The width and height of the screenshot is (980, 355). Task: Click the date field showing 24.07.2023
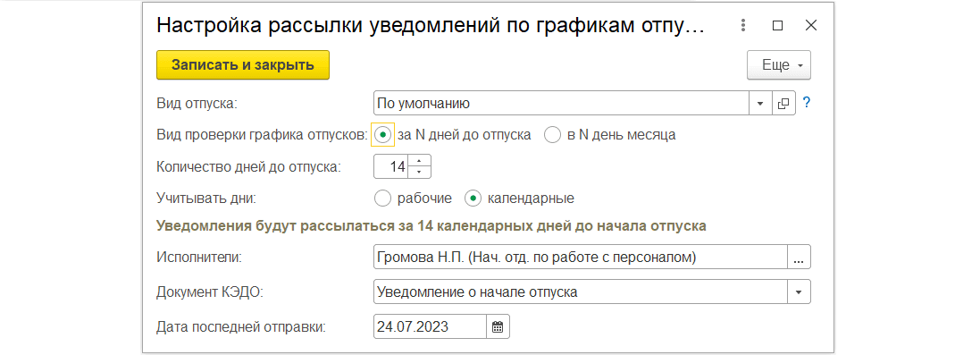430,326
